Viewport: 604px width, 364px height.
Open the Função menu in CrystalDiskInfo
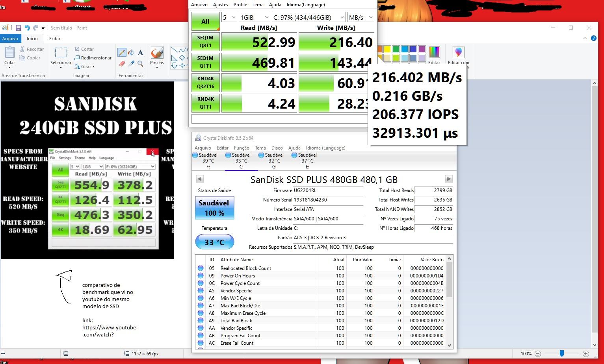pyautogui.click(x=242, y=148)
